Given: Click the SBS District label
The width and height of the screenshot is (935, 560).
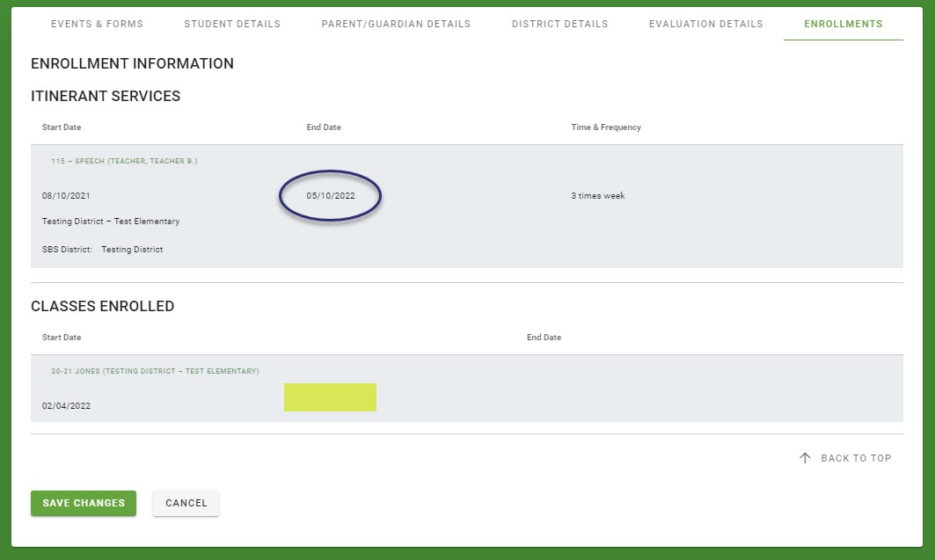Looking at the screenshot, I should click(67, 249).
